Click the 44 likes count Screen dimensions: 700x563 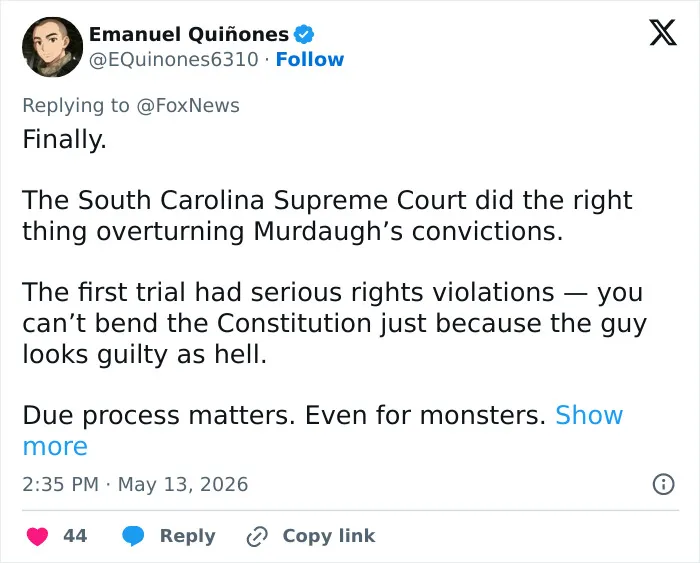75,536
